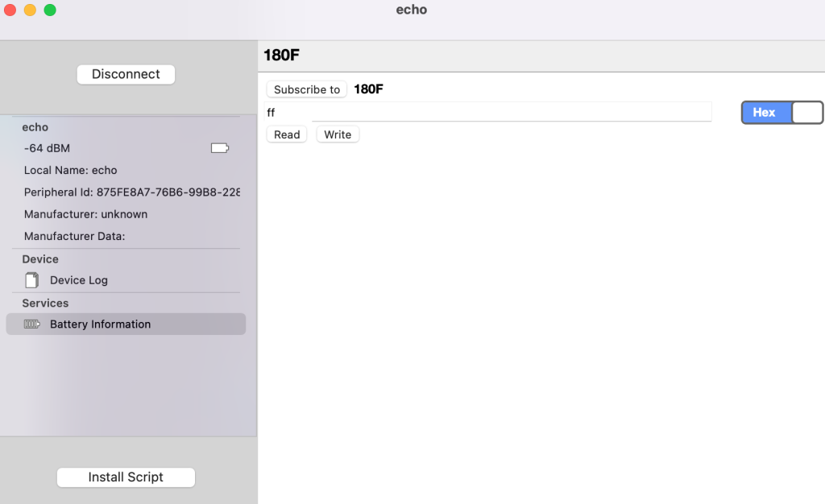This screenshot has height=504, width=825.
Task: Toggle the Hex display switch
Action: 781,113
